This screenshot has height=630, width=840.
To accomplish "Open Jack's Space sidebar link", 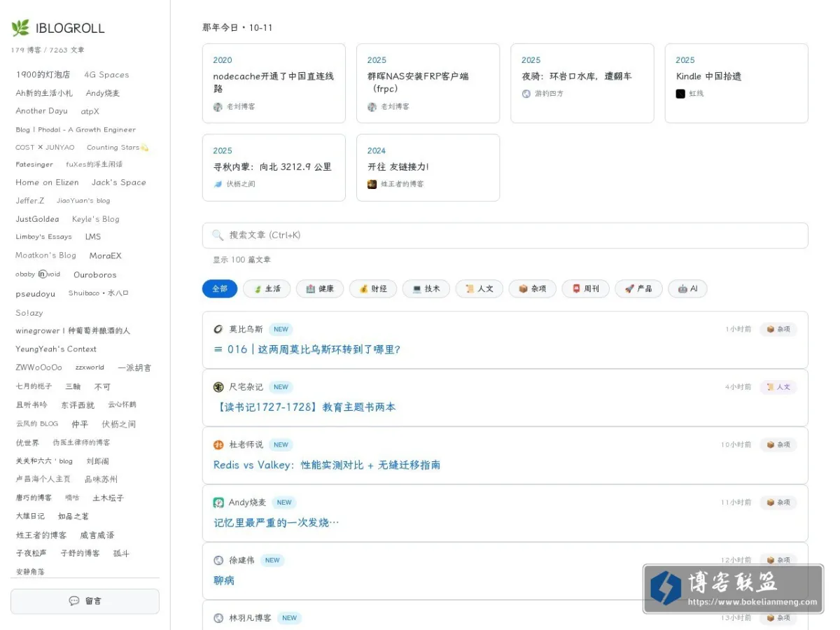I will click(119, 183).
